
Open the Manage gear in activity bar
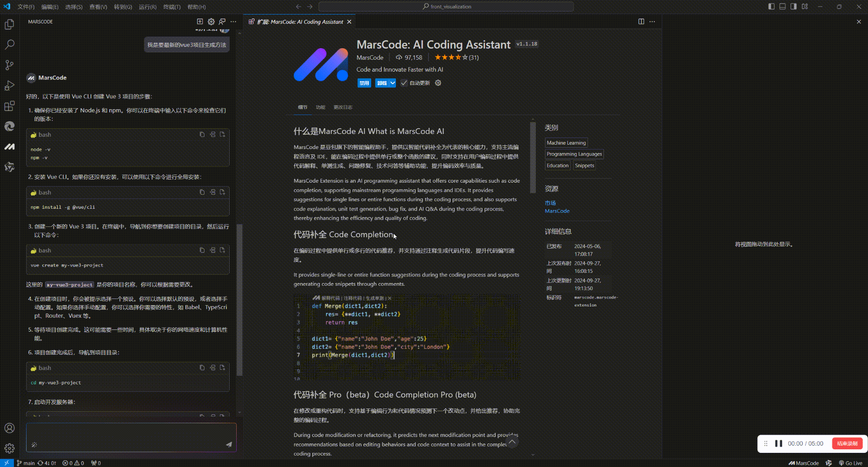[x=9, y=448]
